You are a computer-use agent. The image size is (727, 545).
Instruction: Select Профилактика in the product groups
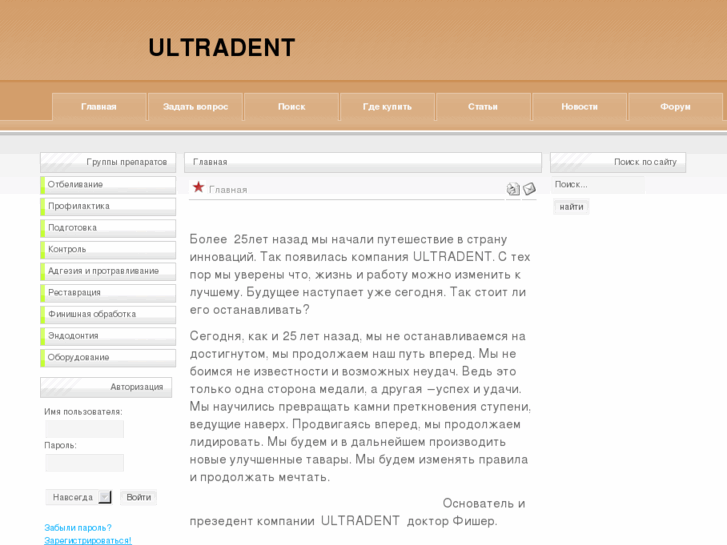[x=108, y=206]
